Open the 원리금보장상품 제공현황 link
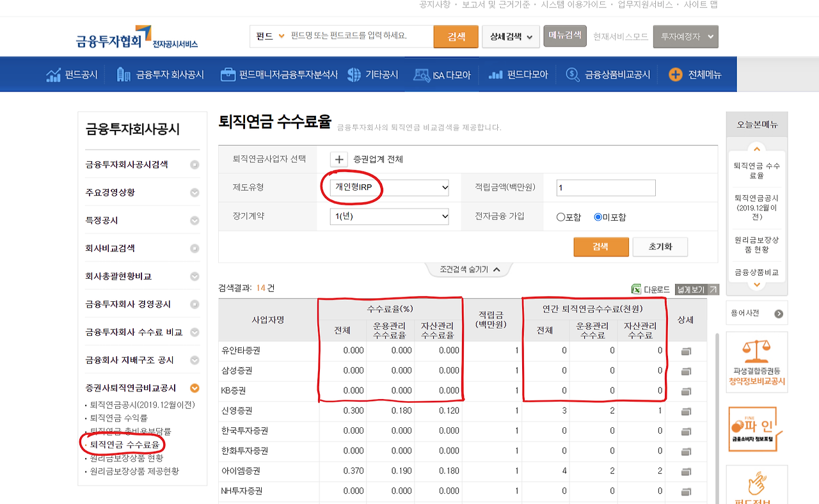 134,471
